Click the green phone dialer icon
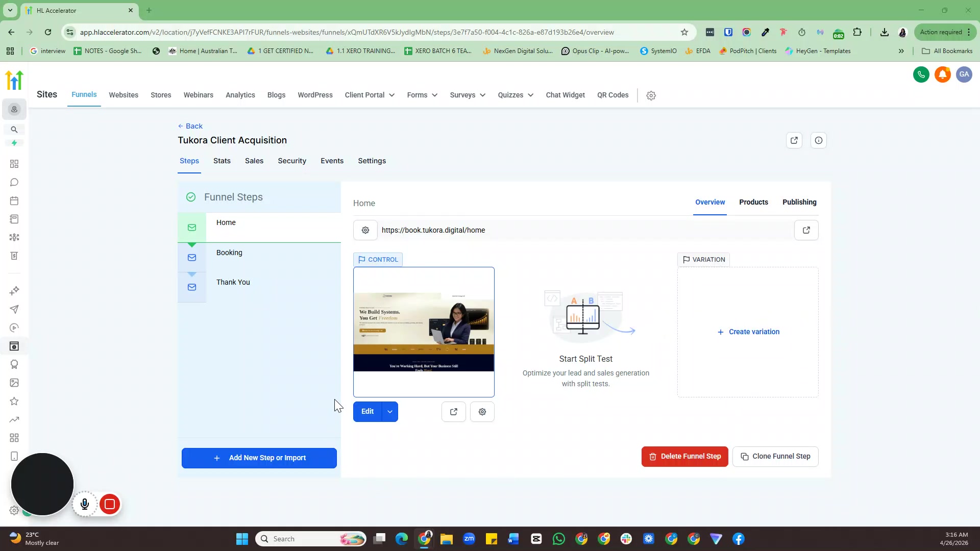 921,74
